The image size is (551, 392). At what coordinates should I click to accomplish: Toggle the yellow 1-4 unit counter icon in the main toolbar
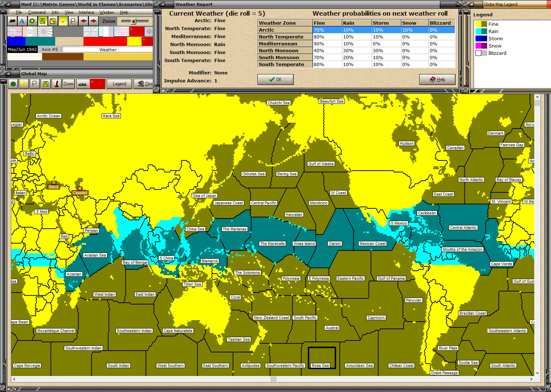42,21
